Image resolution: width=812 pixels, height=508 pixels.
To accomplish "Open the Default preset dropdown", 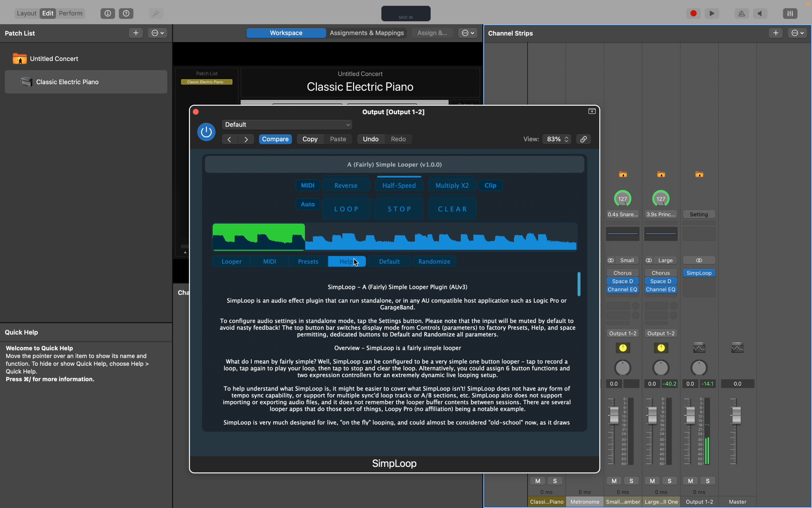I will 287,125.
